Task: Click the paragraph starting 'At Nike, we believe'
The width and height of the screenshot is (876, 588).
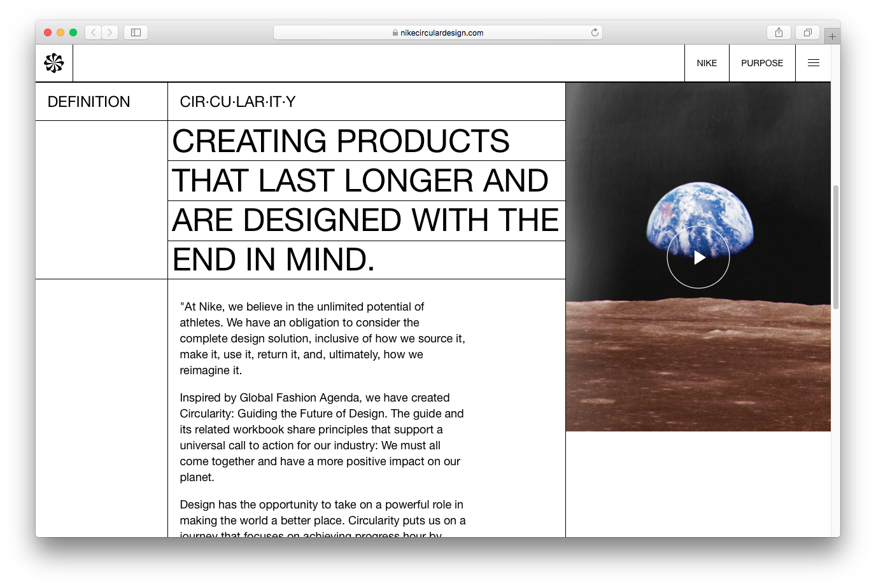Action: tap(323, 339)
